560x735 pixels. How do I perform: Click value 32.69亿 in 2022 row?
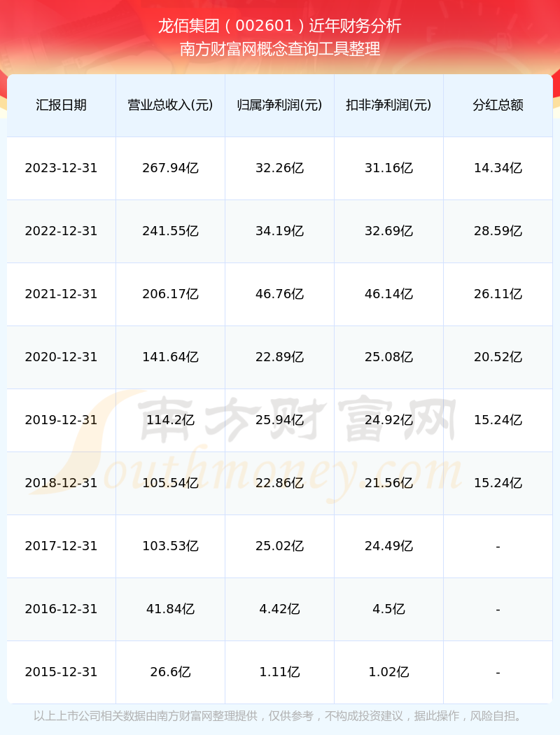pyautogui.click(x=389, y=231)
